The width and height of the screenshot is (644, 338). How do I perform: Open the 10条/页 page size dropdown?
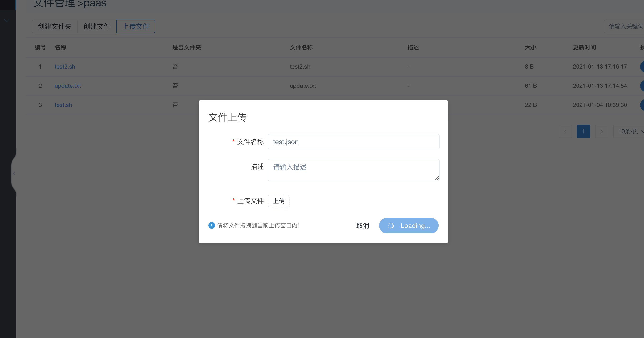[629, 131]
